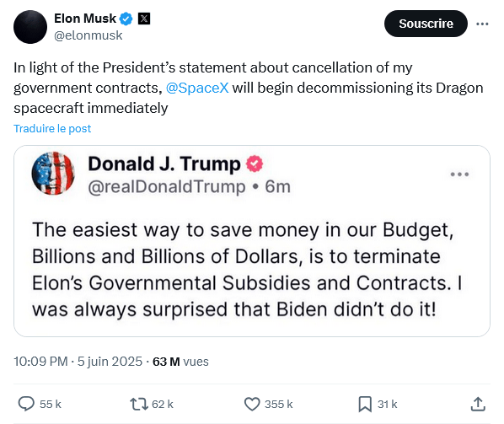This screenshot has height=424, width=504.
Task: Like the post with heart icon
Action: tap(252, 404)
